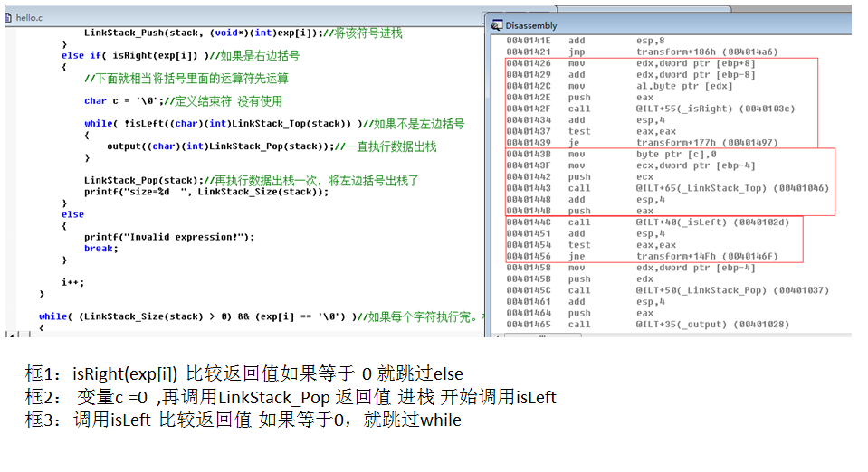Click the 框1 isRight(exp[i]) annotation line
The image size is (868, 472).
click(x=244, y=374)
